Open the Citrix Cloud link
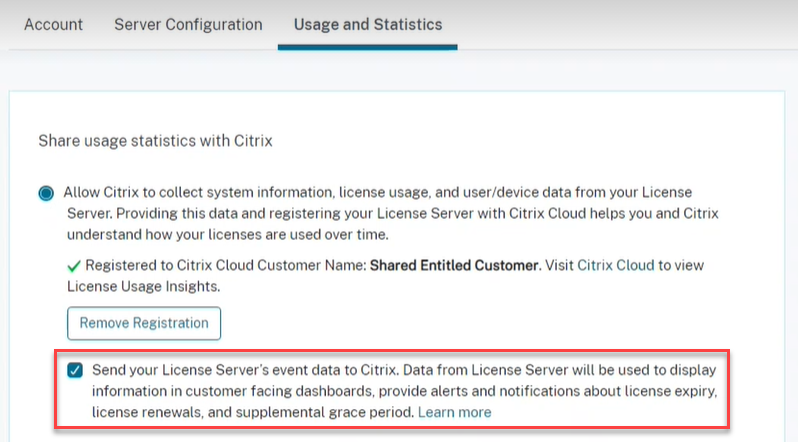798x442 pixels. [615, 266]
